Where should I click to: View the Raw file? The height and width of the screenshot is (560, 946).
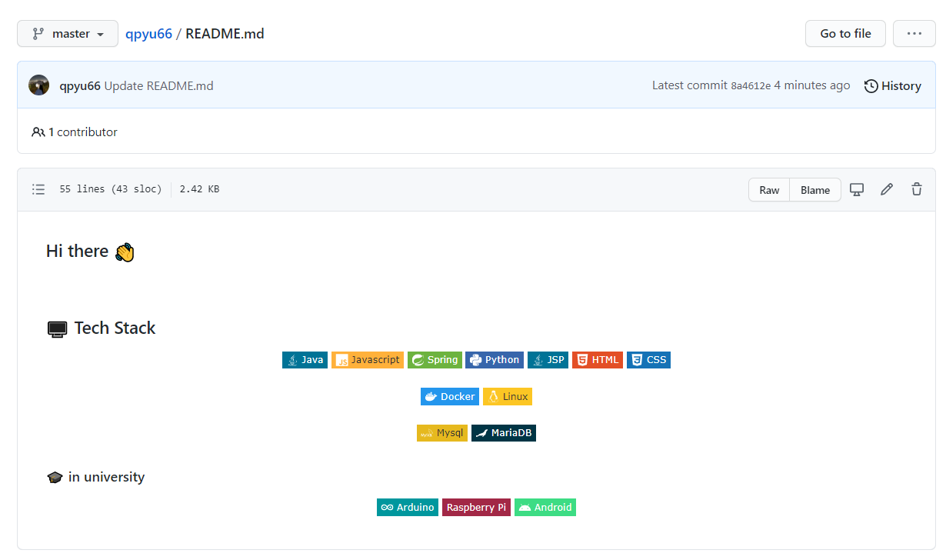(769, 190)
